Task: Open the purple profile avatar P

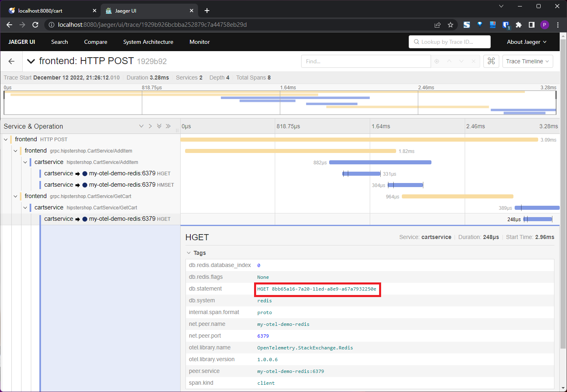Action: 545,25
